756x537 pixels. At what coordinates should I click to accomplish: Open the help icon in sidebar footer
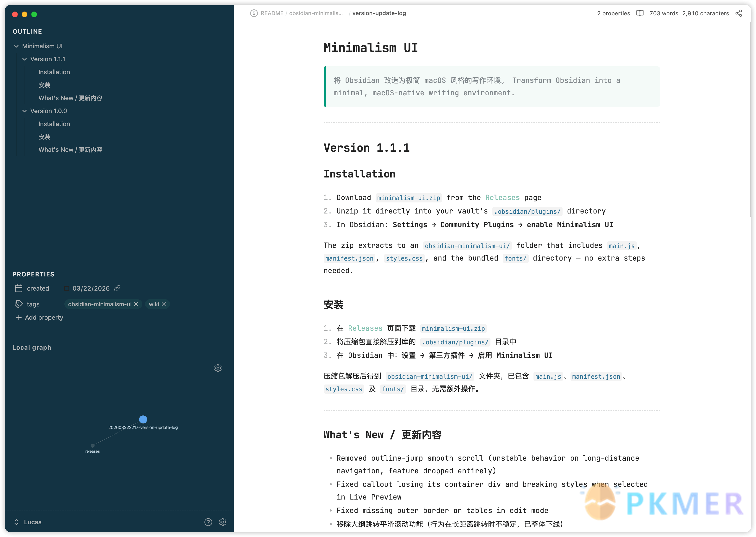tap(208, 522)
